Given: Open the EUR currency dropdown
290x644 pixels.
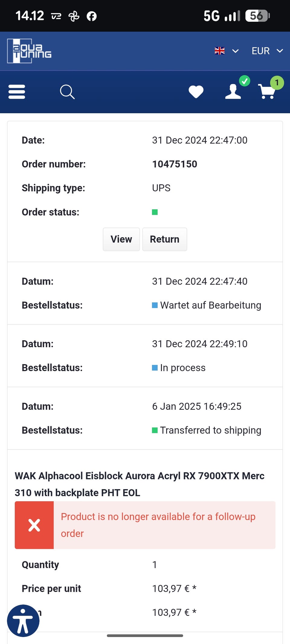Looking at the screenshot, I should (x=260, y=51).
